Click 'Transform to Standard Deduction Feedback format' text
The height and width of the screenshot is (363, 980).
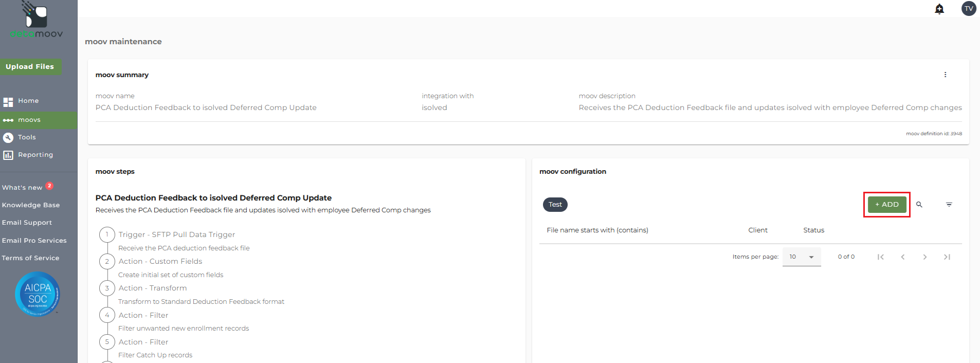tap(201, 302)
